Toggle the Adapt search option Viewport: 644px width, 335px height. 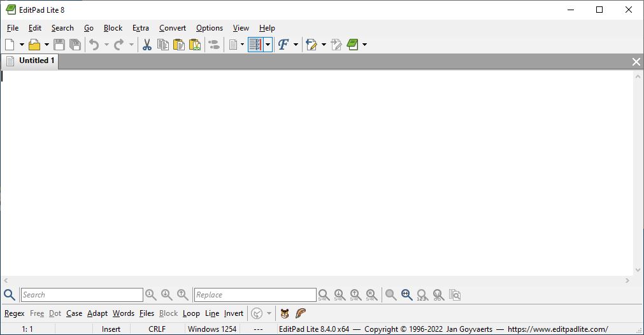point(97,313)
